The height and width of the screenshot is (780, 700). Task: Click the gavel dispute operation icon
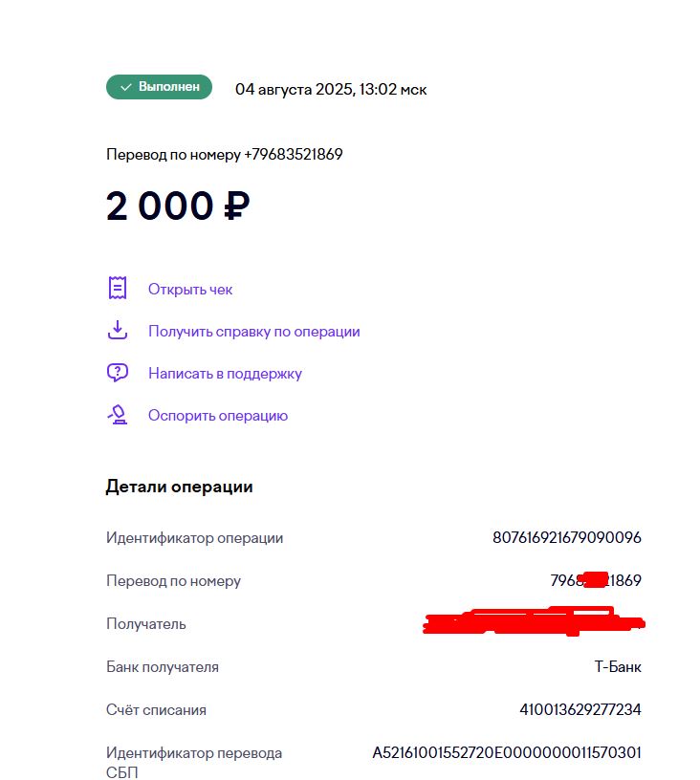(x=118, y=415)
